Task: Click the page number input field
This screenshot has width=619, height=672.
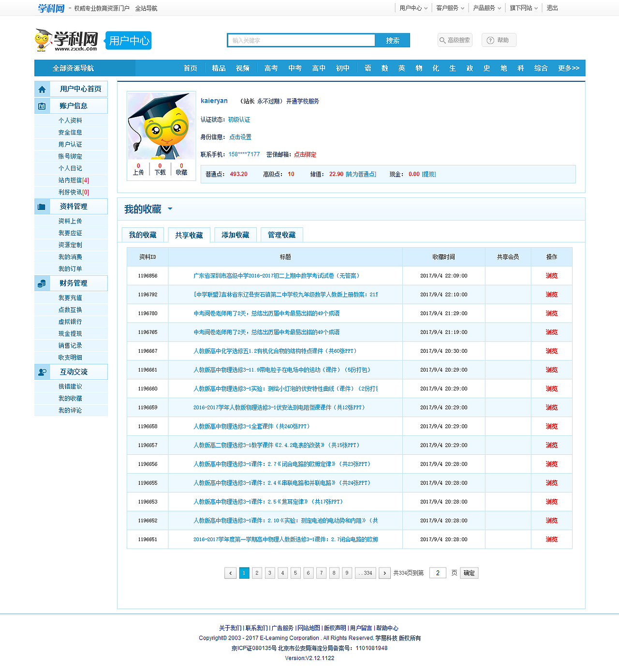Action: pos(438,573)
